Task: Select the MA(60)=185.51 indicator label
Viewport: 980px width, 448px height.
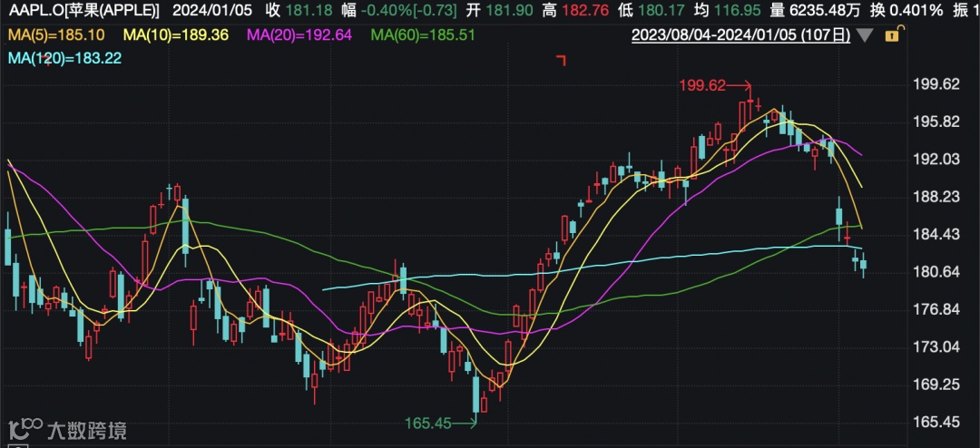Action: coord(423,35)
